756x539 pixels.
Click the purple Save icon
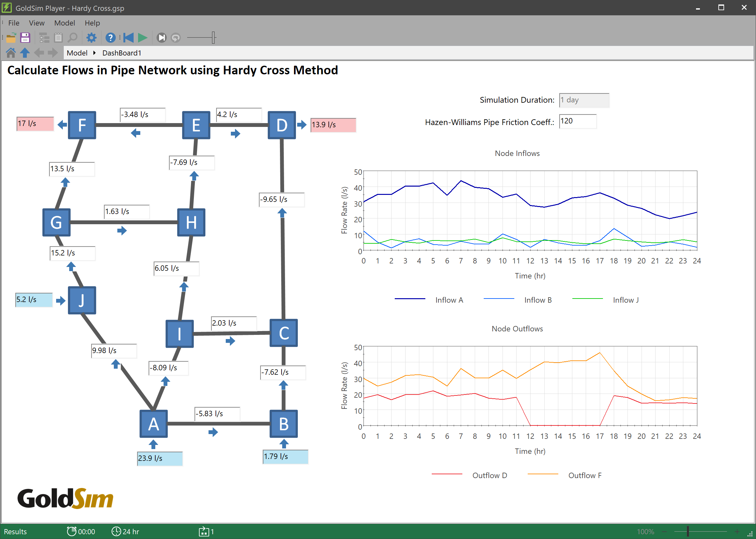coord(25,38)
